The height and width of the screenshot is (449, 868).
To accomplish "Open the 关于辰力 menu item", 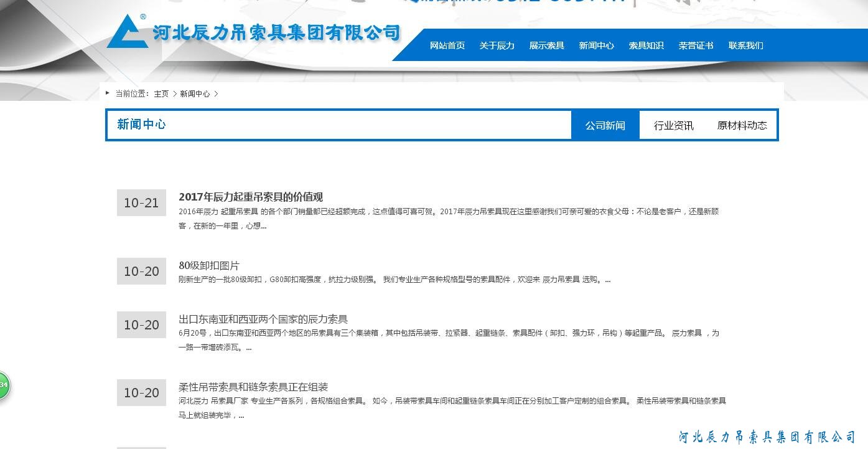I will [x=497, y=45].
